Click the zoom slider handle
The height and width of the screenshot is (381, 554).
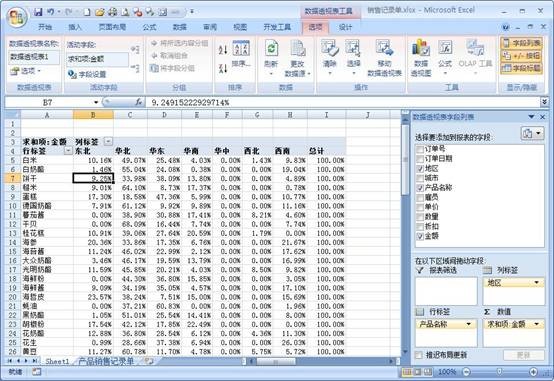click(x=499, y=371)
